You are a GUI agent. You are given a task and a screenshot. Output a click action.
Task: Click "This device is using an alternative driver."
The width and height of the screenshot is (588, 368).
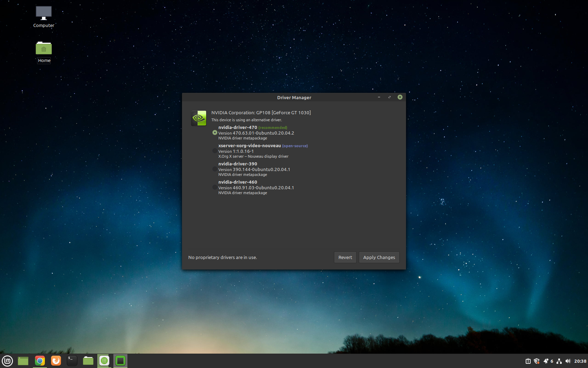[x=246, y=120]
